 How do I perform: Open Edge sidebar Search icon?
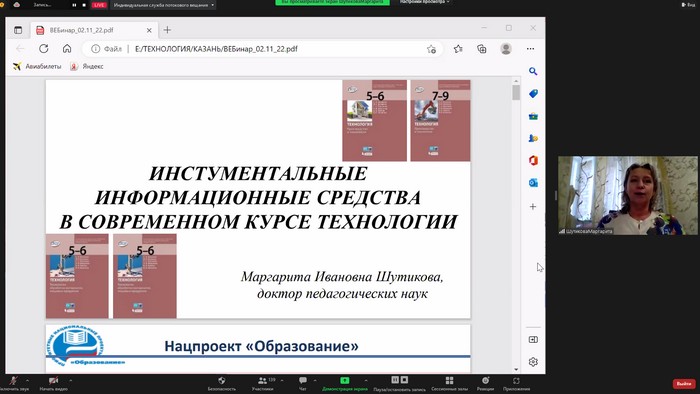pos(533,71)
